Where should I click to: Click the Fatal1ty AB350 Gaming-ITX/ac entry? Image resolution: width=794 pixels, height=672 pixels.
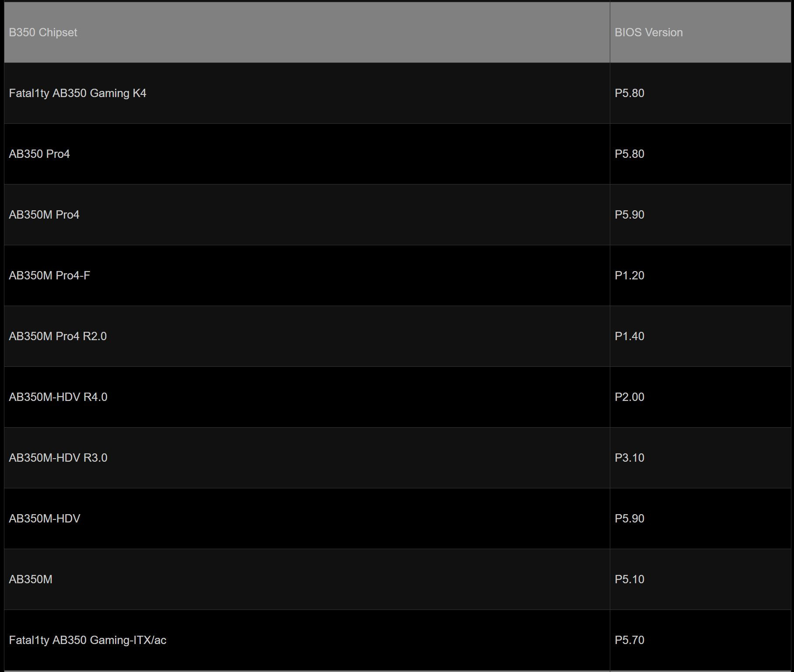coord(87,640)
